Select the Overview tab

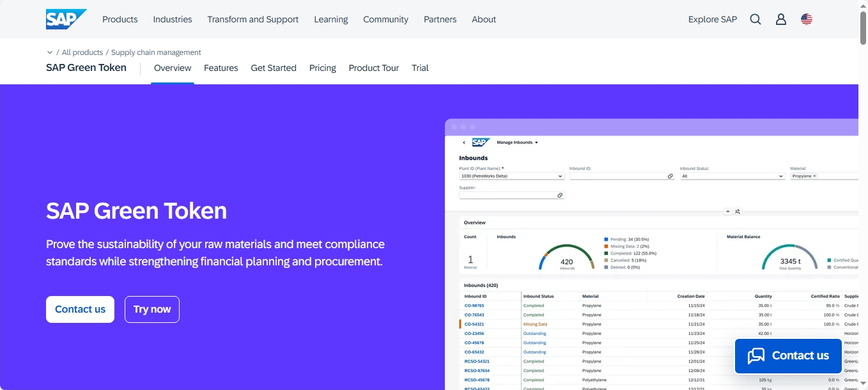173,68
